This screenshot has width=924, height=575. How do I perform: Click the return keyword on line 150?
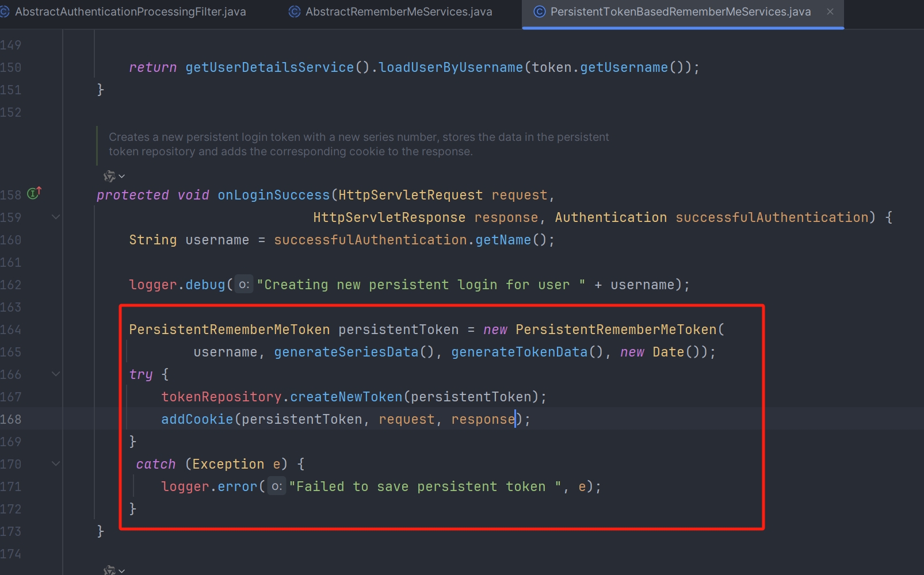[x=153, y=67]
